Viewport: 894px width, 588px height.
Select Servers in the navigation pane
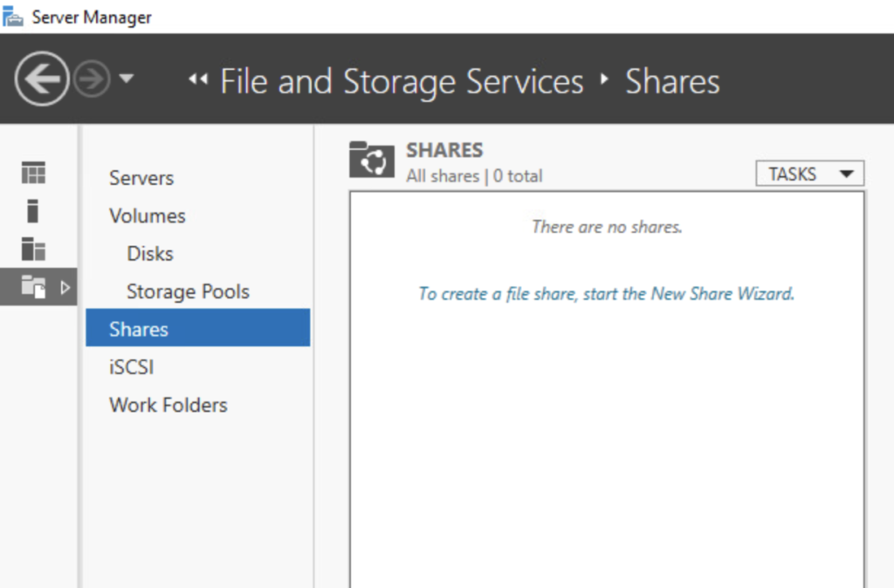tap(141, 178)
